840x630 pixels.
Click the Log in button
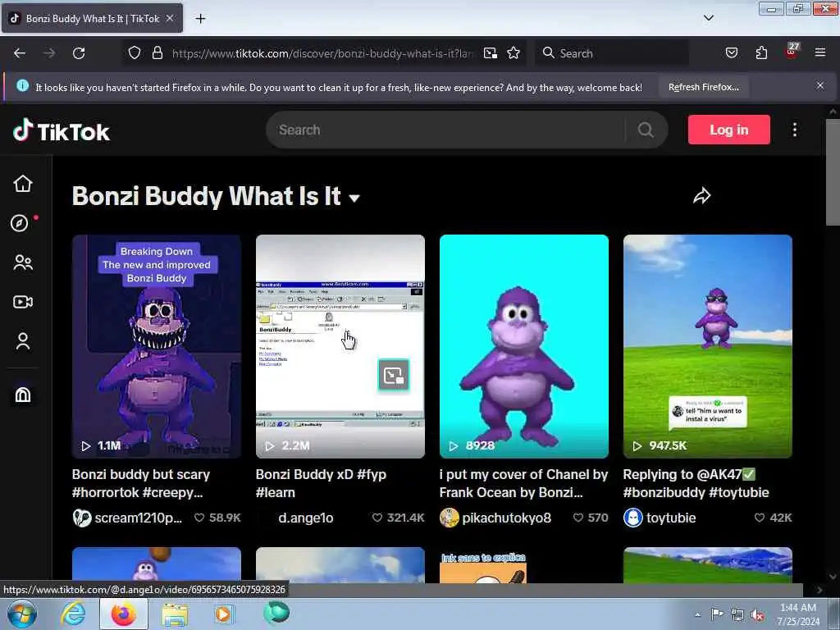coord(728,130)
